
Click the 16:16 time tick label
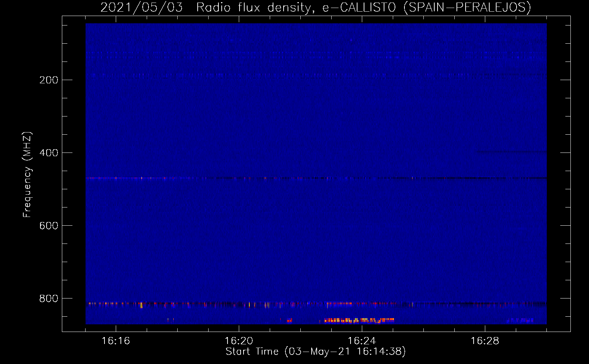[x=116, y=341]
